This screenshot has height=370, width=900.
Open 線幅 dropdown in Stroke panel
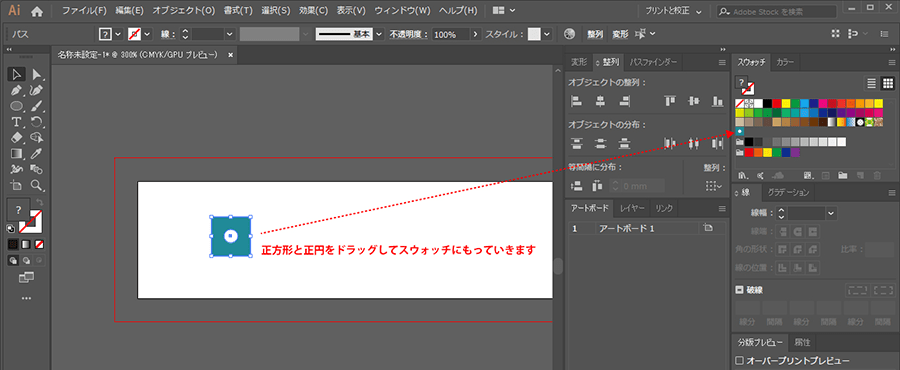tap(831, 213)
